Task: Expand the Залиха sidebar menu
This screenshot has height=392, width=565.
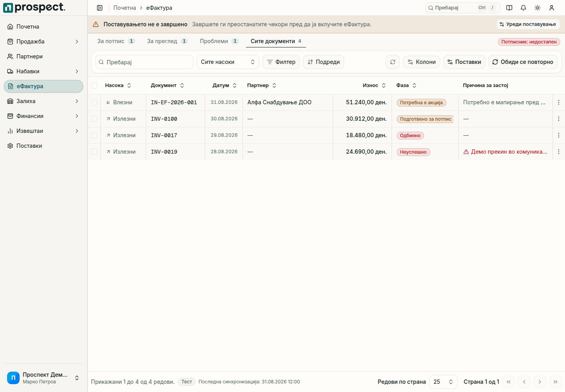Action: click(44, 101)
